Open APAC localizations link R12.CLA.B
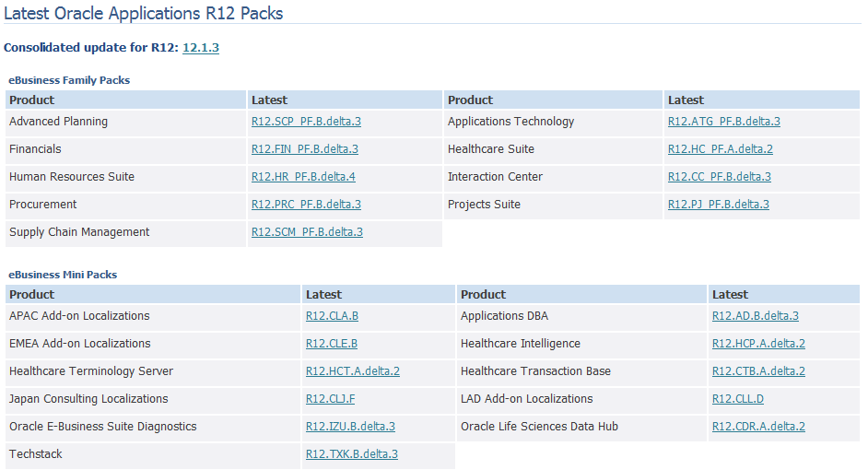 332,316
